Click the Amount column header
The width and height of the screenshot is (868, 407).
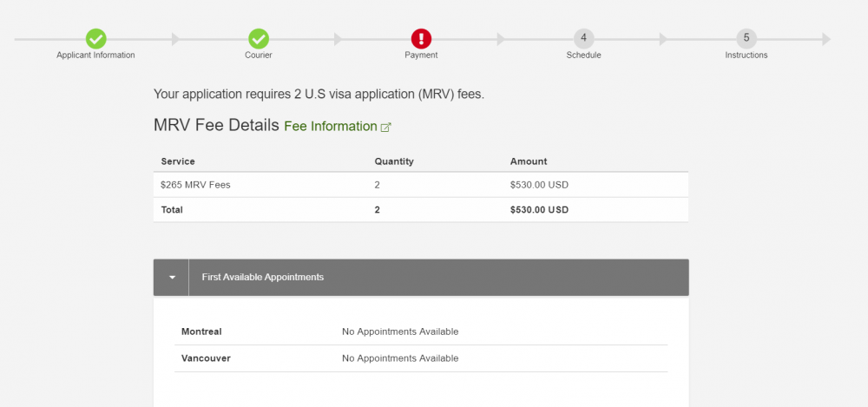[x=529, y=161]
